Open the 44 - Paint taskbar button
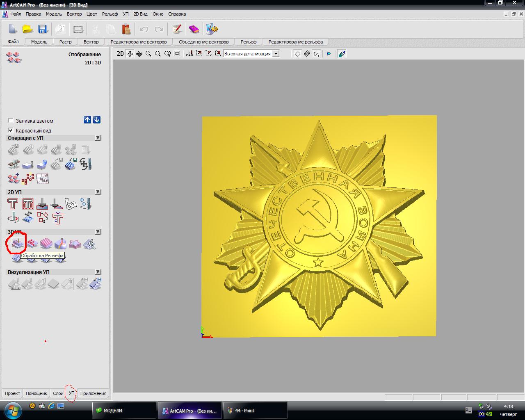 coord(255,411)
